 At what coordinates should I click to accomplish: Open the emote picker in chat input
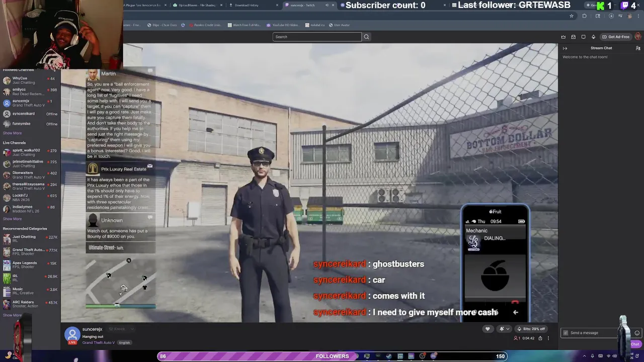[x=637, y=333]
